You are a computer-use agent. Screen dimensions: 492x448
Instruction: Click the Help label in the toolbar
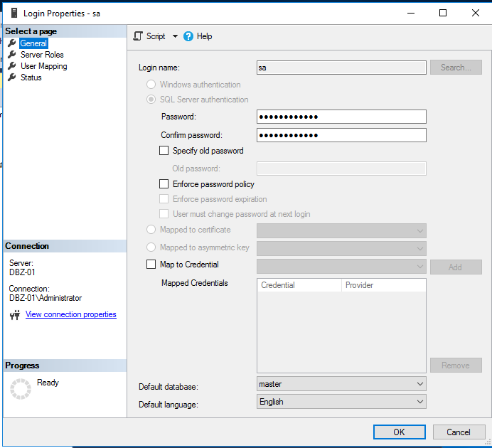(x=204, y=36)
